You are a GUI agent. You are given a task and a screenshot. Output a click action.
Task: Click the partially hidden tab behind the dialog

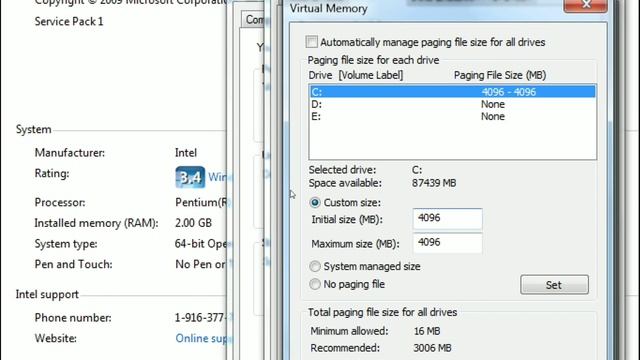[x=254, y=20]
